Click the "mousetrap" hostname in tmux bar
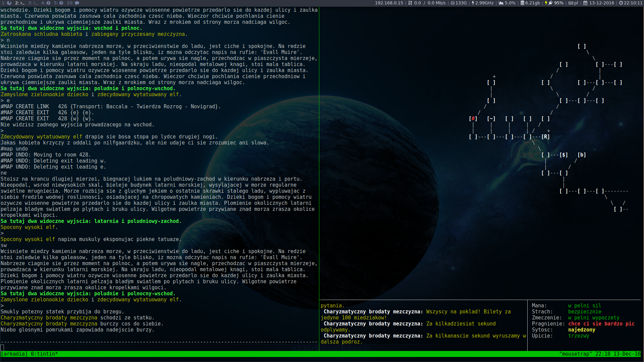The image size is (644, 362). point(576,354)
